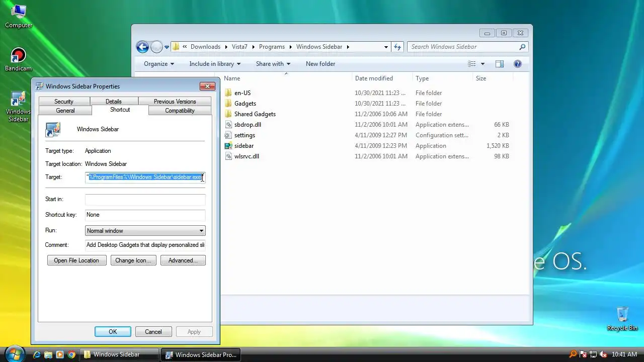
Task: Switch to the General tab
Action: [x=65, y=111]
